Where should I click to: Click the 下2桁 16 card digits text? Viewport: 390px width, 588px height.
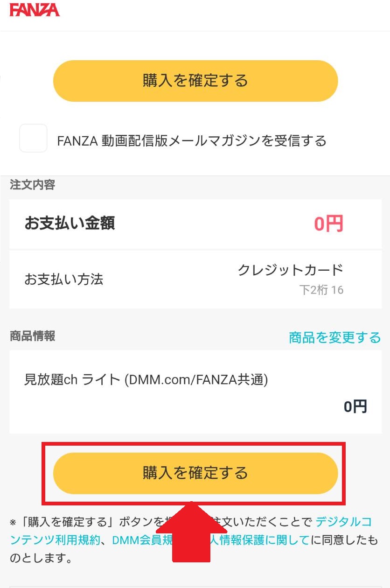(321, 290)
